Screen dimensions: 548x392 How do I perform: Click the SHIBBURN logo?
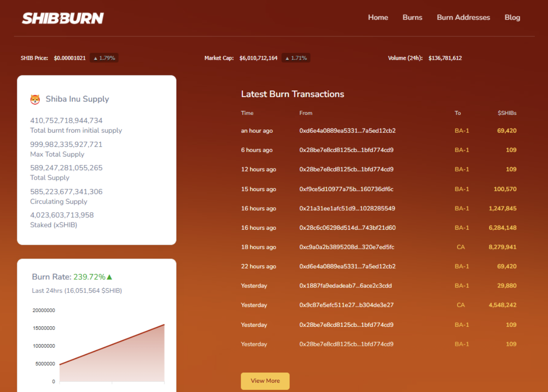pyautogui.click(x=63, y=18)
